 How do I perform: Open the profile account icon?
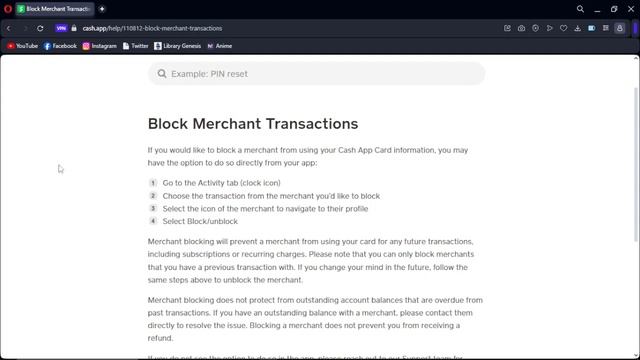click(620, 28)
